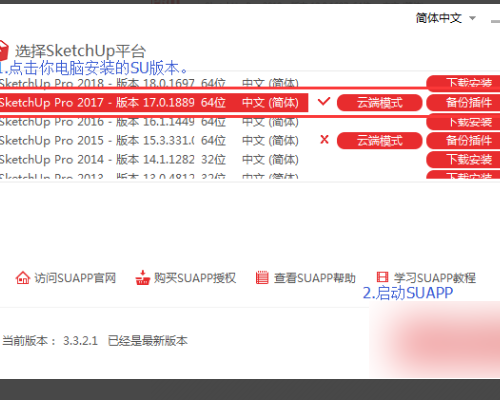Select the SketchUp Pro 2014 row

(x=149, y=160)
